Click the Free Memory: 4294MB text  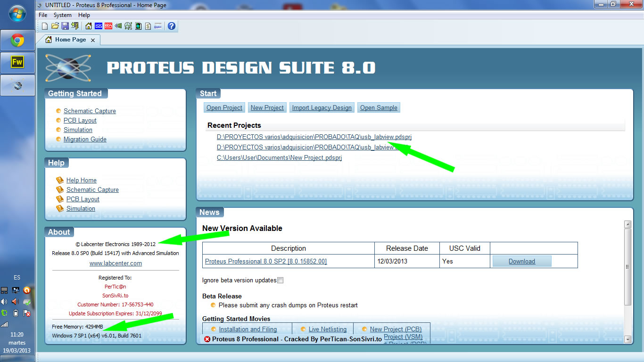(x=77, y=327)
